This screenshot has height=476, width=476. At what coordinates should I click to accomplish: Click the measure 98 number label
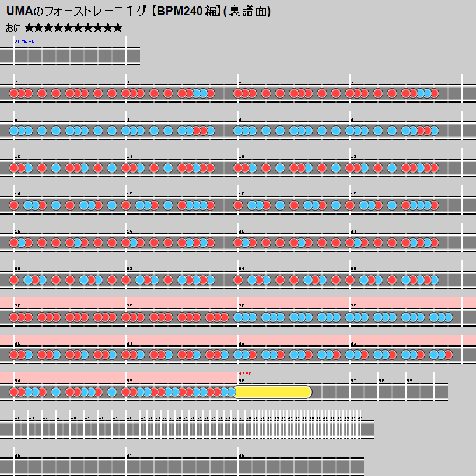242,455
